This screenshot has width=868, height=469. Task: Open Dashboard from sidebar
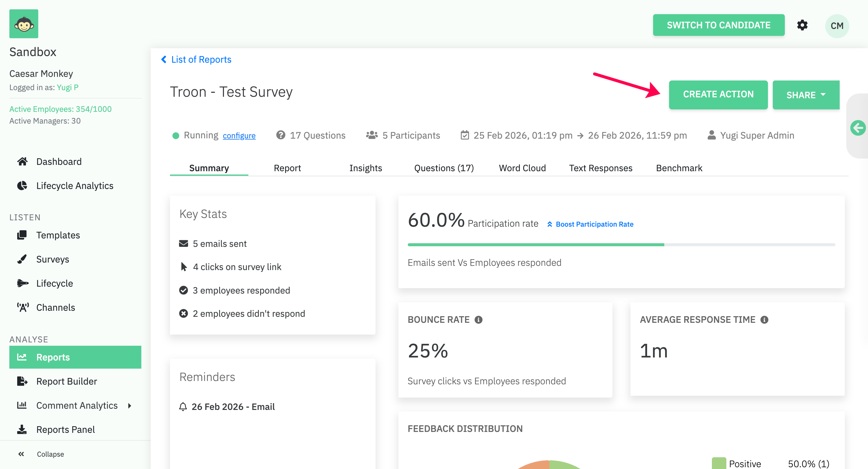tap(59, 162)
